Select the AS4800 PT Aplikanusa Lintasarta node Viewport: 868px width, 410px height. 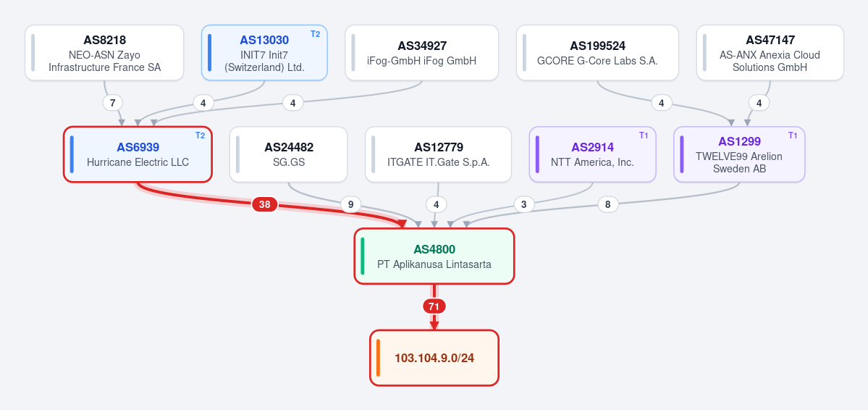click(x=434, y=256)
